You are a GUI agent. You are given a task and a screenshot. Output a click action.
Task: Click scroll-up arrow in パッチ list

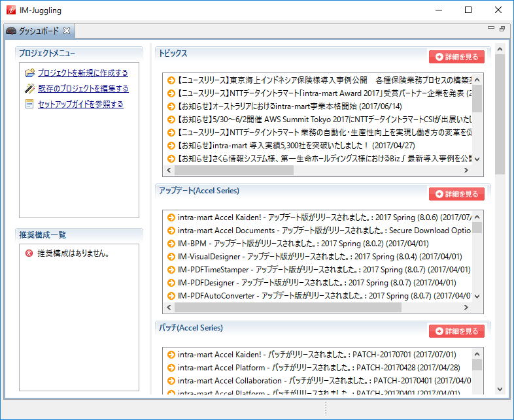pos(477,354)
